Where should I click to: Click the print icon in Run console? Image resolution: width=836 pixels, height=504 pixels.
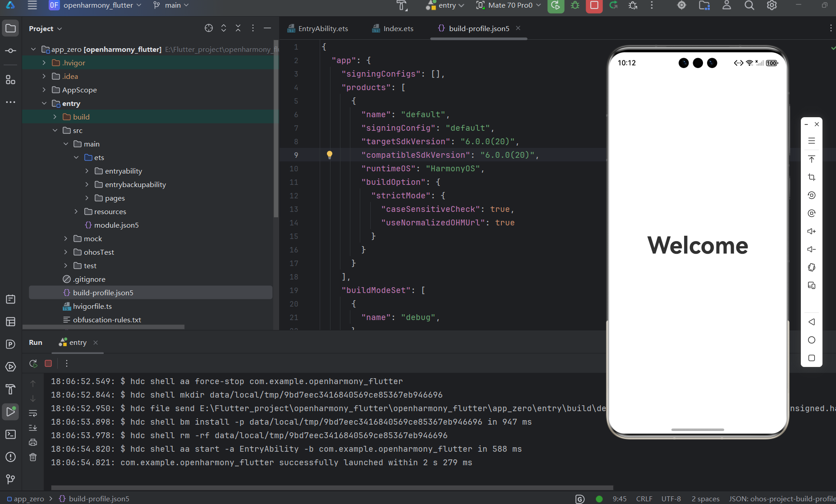coord(33,443)
